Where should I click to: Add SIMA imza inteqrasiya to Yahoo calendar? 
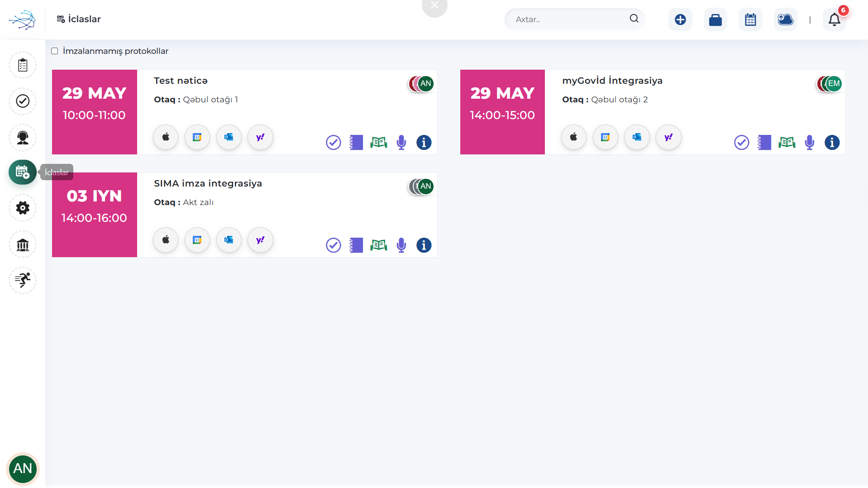click(x=261, y=240)
